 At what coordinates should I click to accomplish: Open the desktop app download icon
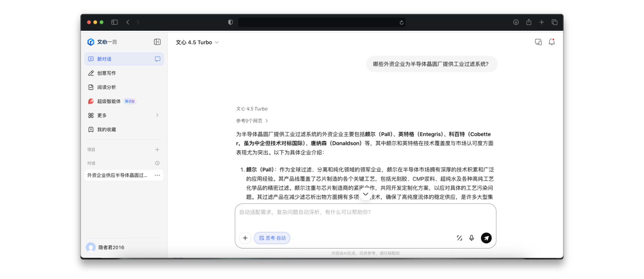[538, 42]
